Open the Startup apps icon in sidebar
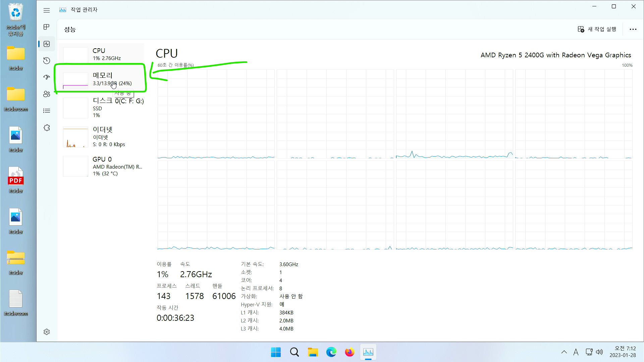644x362 pixels. 47,77
